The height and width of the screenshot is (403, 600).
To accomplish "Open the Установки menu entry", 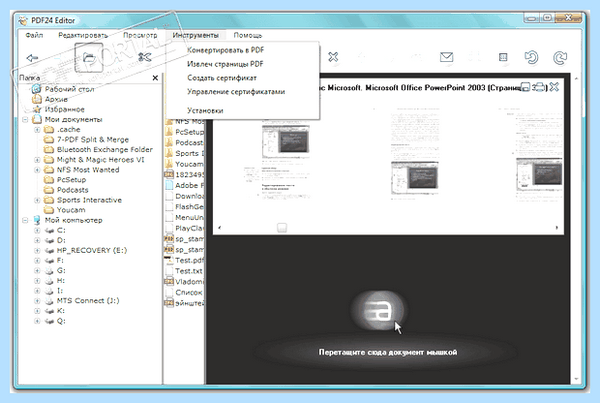I will (205, 111).
